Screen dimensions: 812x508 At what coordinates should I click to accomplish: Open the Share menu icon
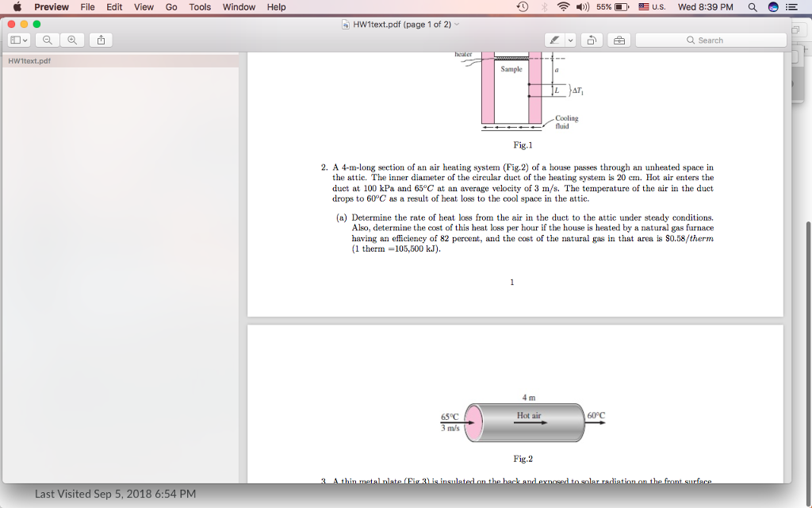(x=101, y=40)
